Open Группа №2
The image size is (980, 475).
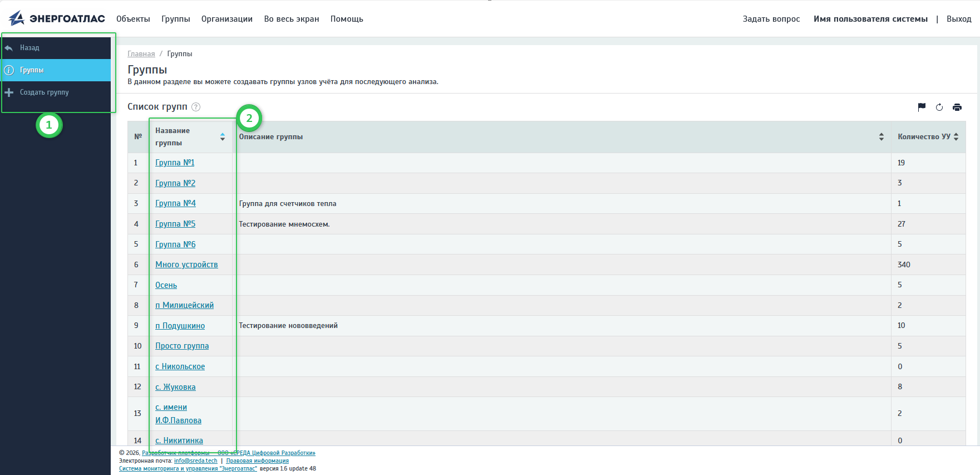pyautogui.click(x=175, y=183)
